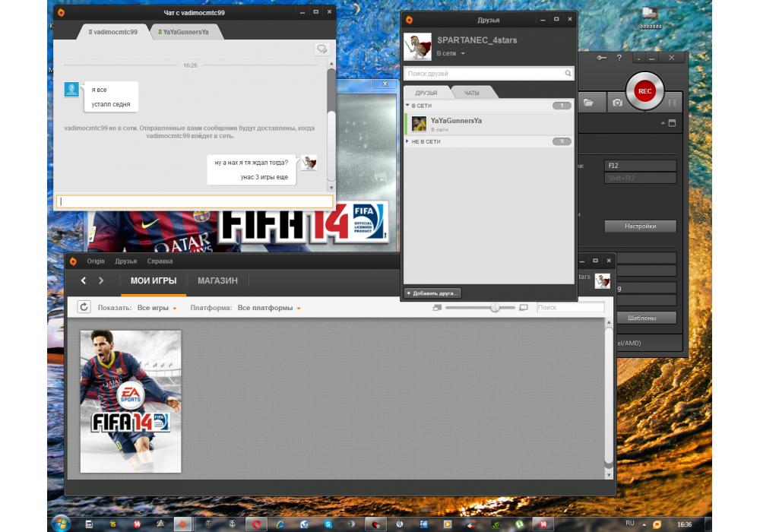
Task: Click the friend search magnifier icon
Action: pyautogui.click(x=568, y=74)
